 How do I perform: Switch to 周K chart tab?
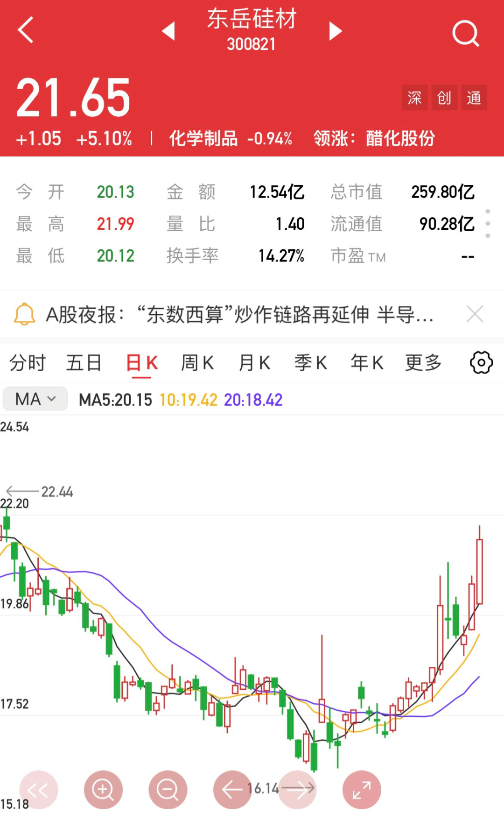click(x=197, y=362)
